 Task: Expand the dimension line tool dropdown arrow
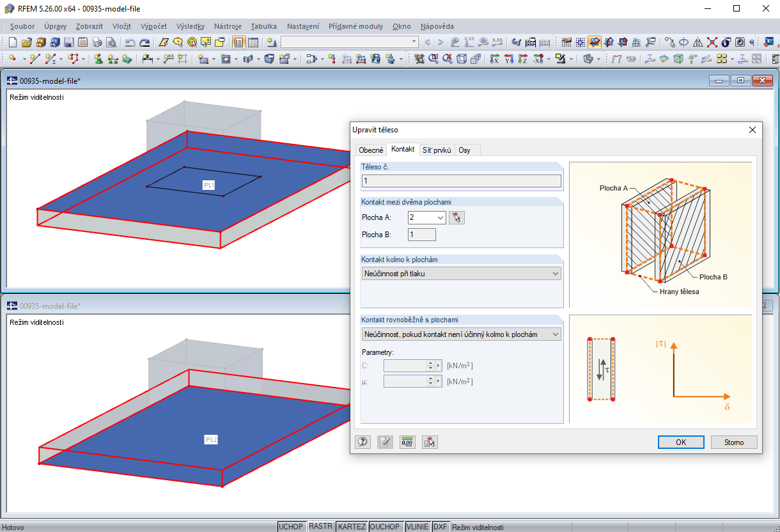tap(158, 58)
